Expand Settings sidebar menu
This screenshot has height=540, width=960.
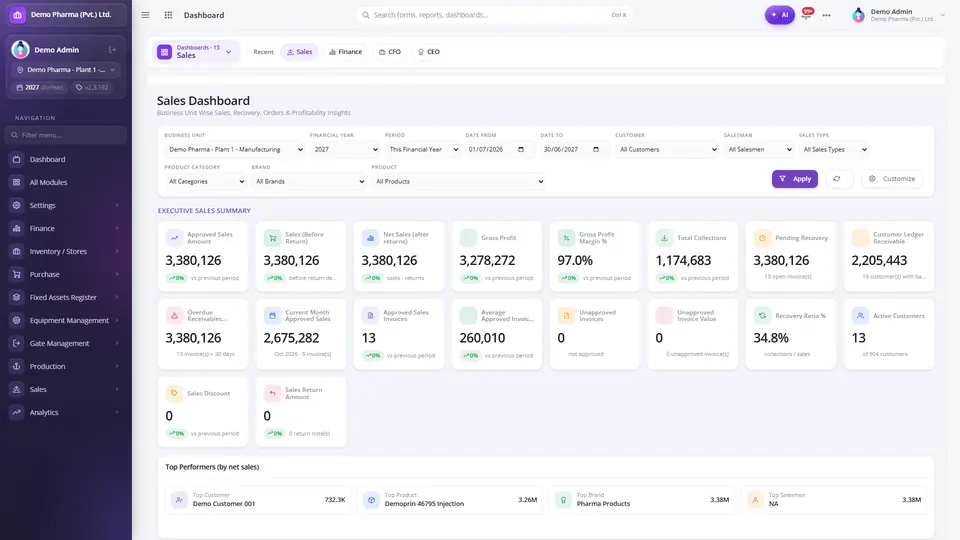click(x=66, y=205)
